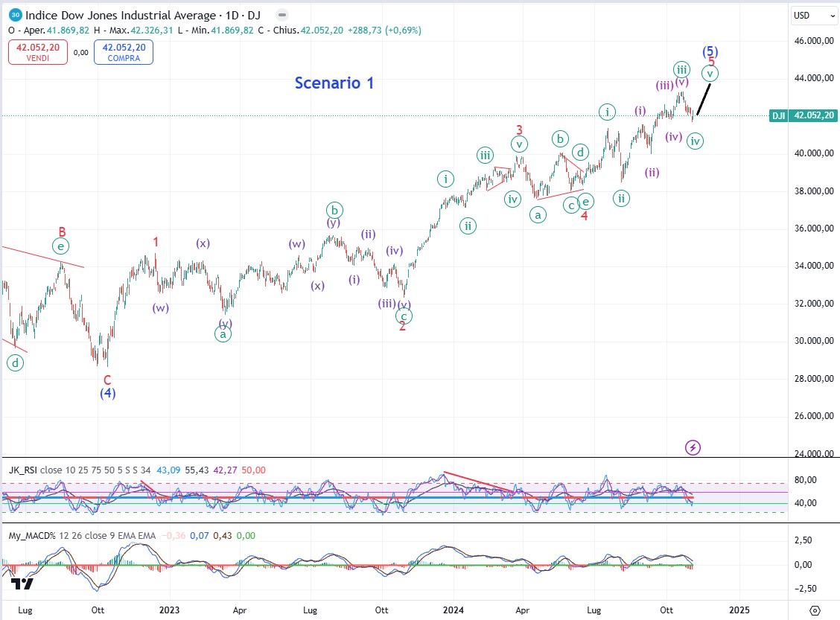Click the 'Scenario 1' text annotation
This screenshot has height=620, width=840.
[334, 83]
